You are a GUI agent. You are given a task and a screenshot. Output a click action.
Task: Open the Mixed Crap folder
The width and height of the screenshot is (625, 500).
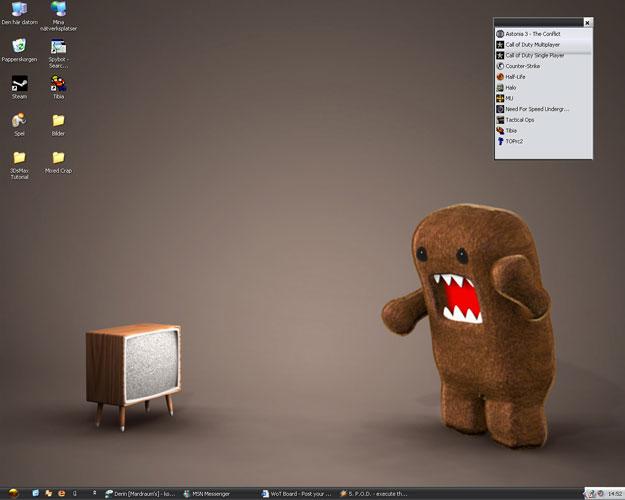58,158
